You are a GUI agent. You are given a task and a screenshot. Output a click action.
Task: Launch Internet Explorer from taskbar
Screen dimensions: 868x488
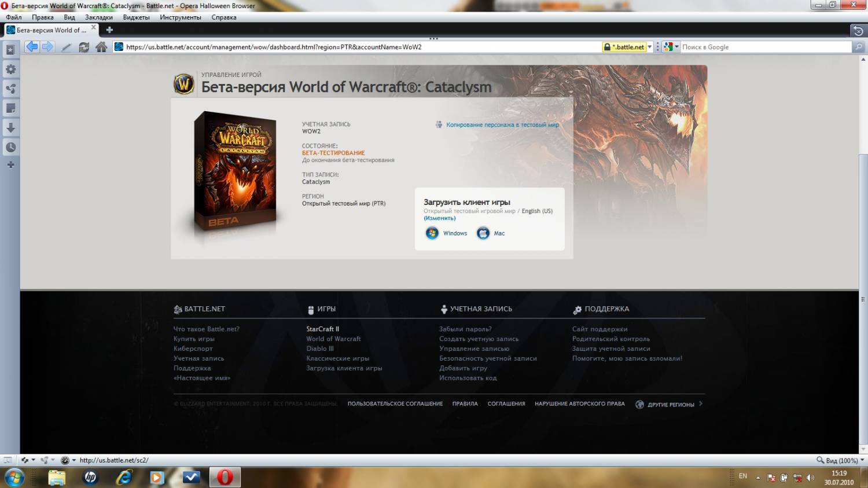point(124,478)
